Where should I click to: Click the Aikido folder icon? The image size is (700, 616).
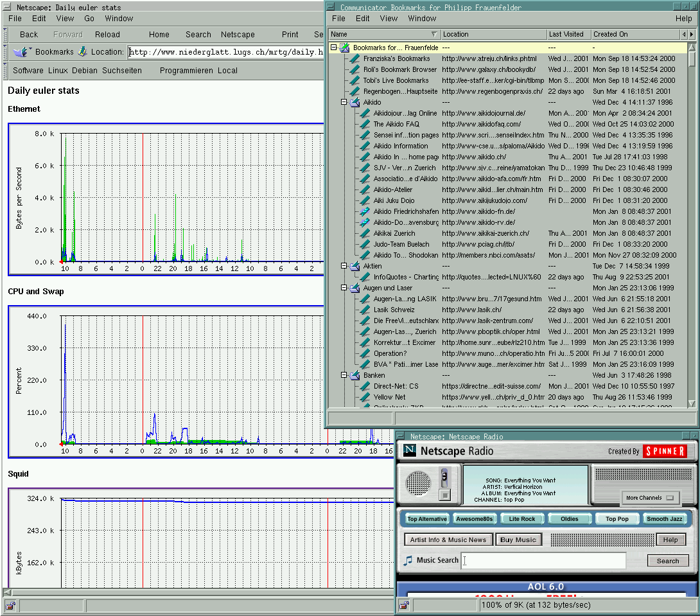tap(354, 102)
